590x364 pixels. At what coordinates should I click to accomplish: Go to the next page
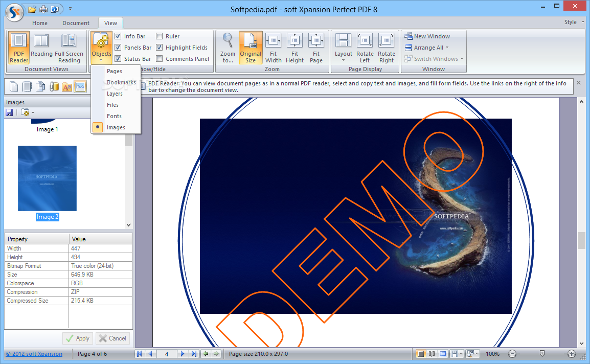coord(183,353)
